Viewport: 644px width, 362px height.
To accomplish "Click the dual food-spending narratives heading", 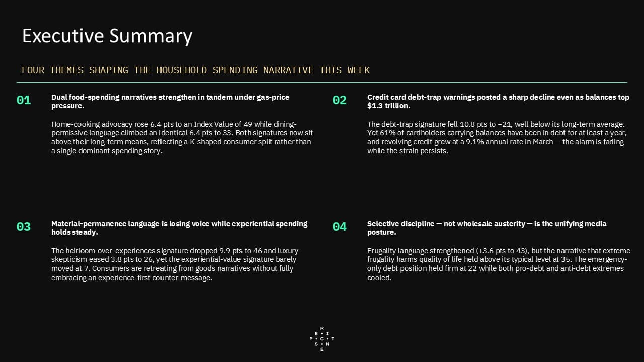I will tap(171, 101).
